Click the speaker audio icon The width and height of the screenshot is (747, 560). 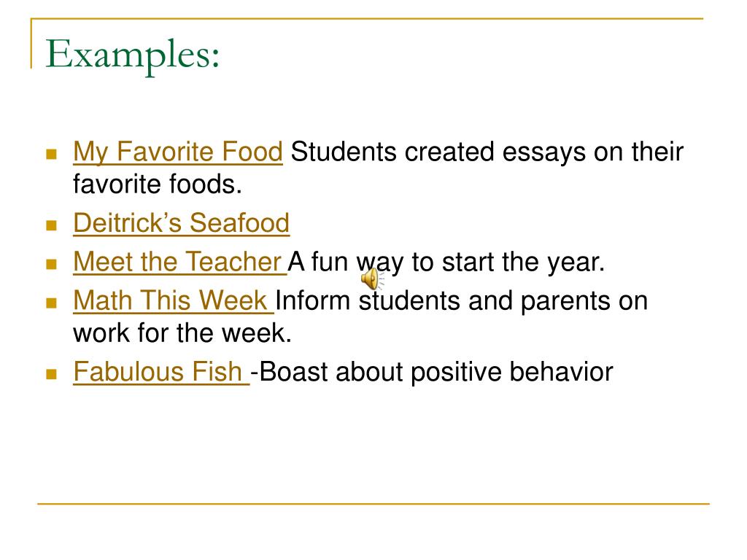coord(372,279)
